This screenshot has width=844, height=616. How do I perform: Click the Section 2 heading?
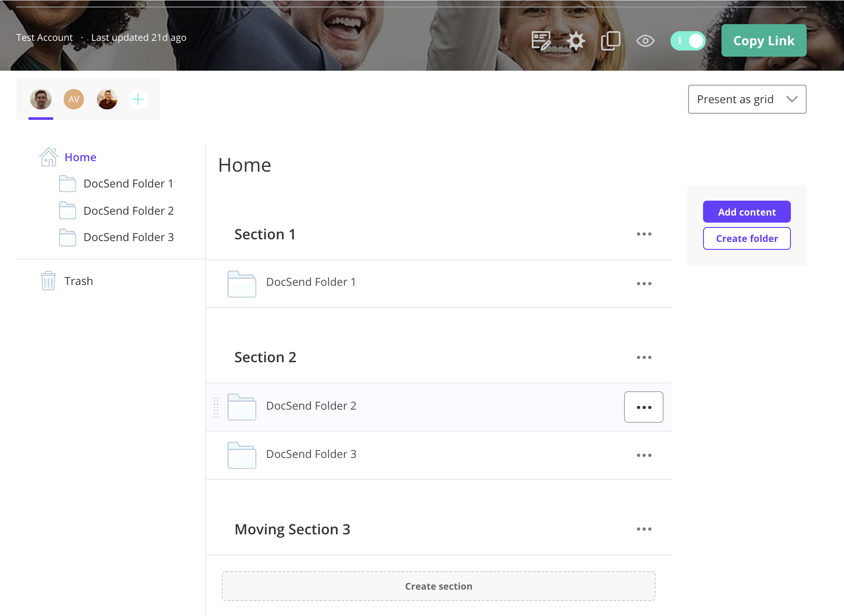(265, 357)
